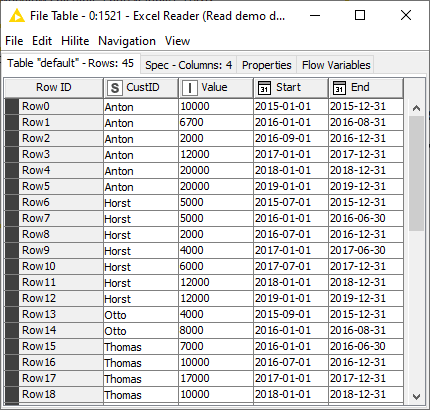430x410 pixels.
Task: Select the Row7 row header
Action: [54, 219]
